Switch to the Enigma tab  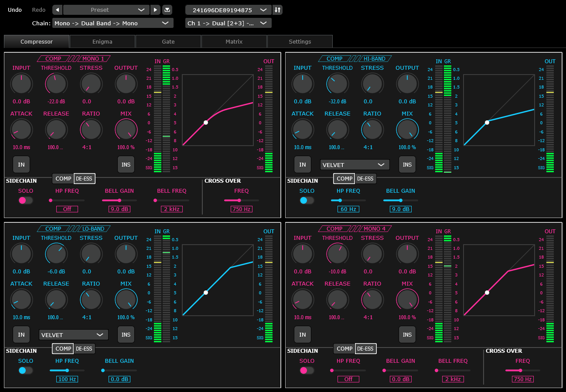tap(102, 42)
